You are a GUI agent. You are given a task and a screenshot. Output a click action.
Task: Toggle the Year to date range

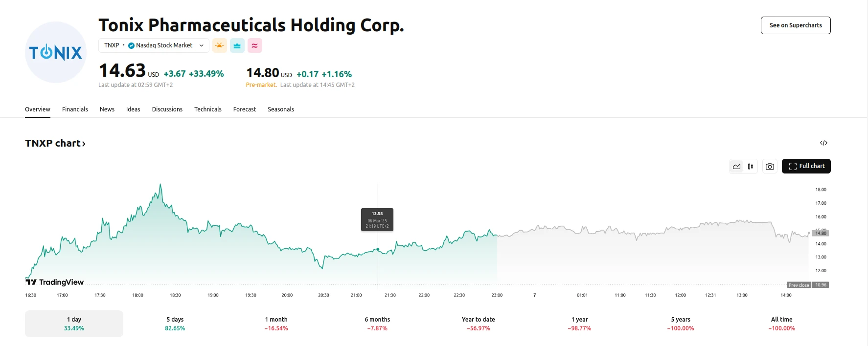[478, 323]
